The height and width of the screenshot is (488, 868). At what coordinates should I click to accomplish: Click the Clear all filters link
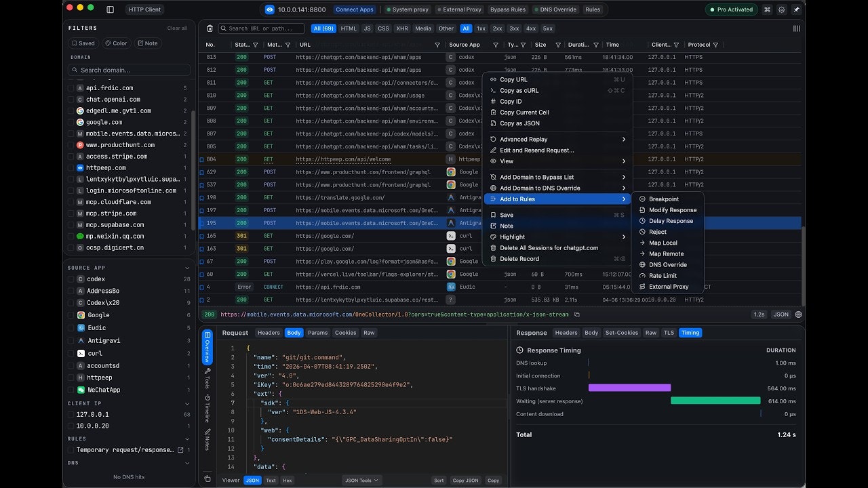(176, 28)
